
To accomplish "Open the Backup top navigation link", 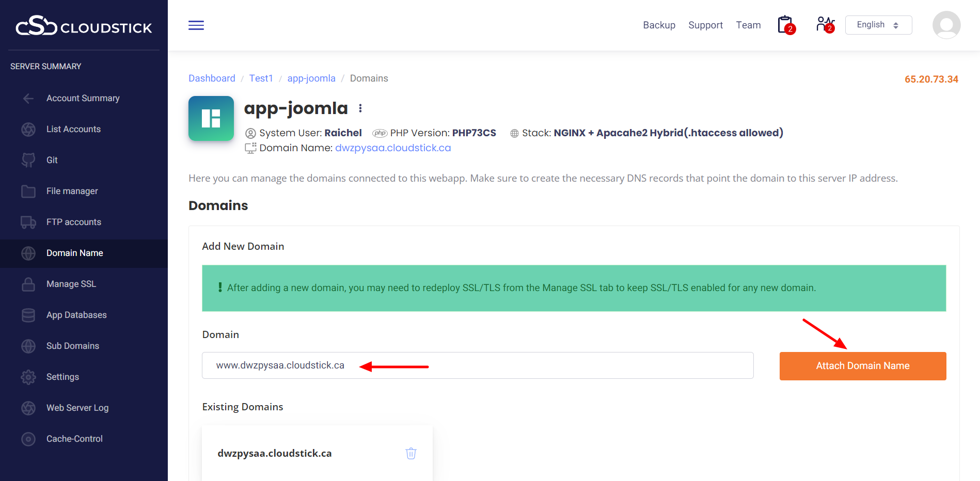I will pyautogui.click(x=659, y=25).
